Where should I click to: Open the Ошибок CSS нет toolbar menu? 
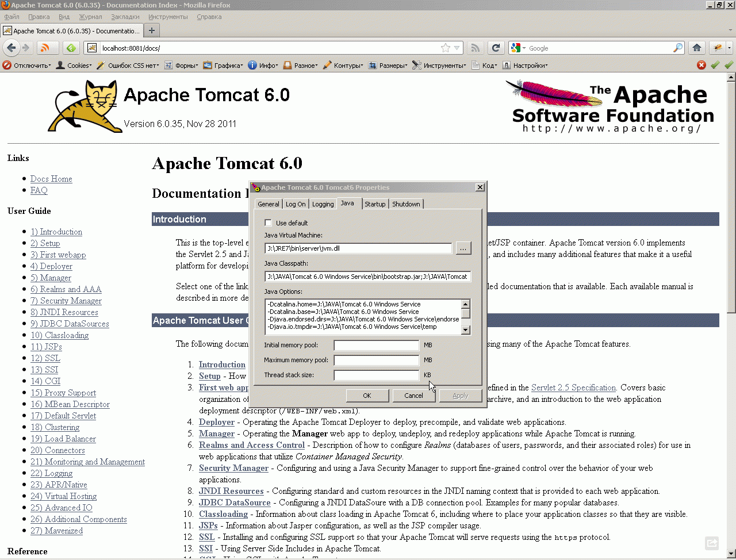129,66
